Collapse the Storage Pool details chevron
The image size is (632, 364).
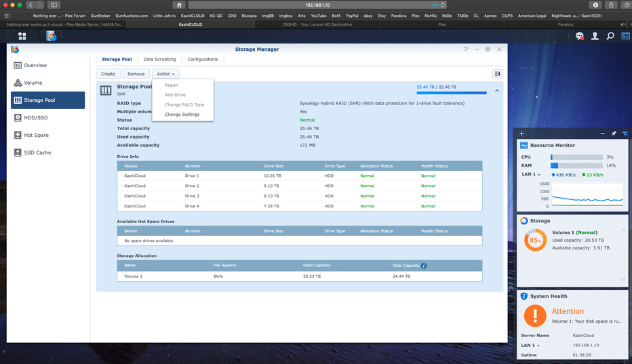pos(497,90)
